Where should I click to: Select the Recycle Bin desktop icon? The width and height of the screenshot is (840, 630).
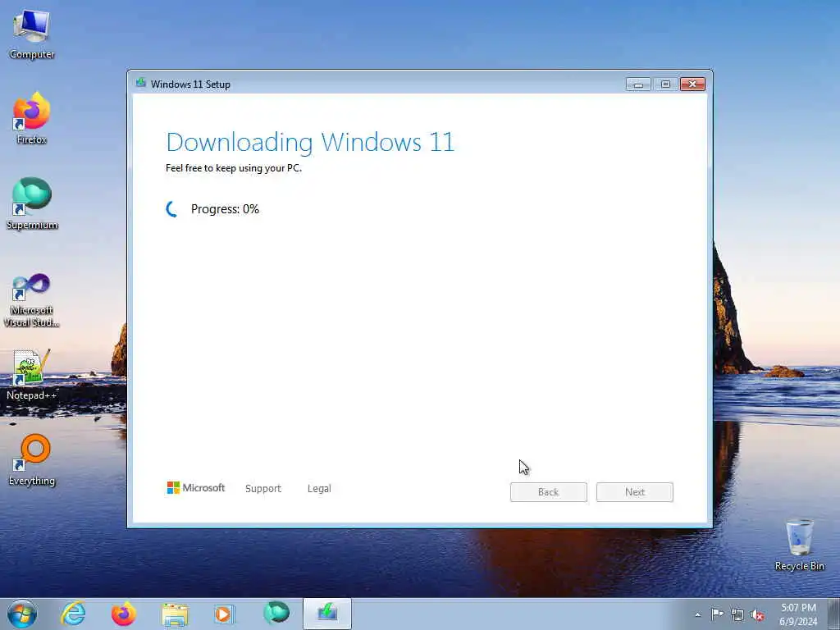[799, 545]
